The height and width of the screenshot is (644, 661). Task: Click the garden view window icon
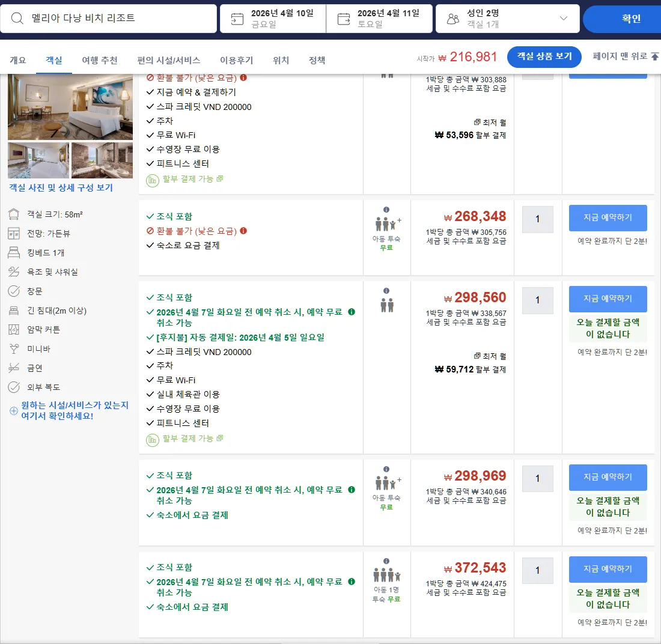pos(14,234)
